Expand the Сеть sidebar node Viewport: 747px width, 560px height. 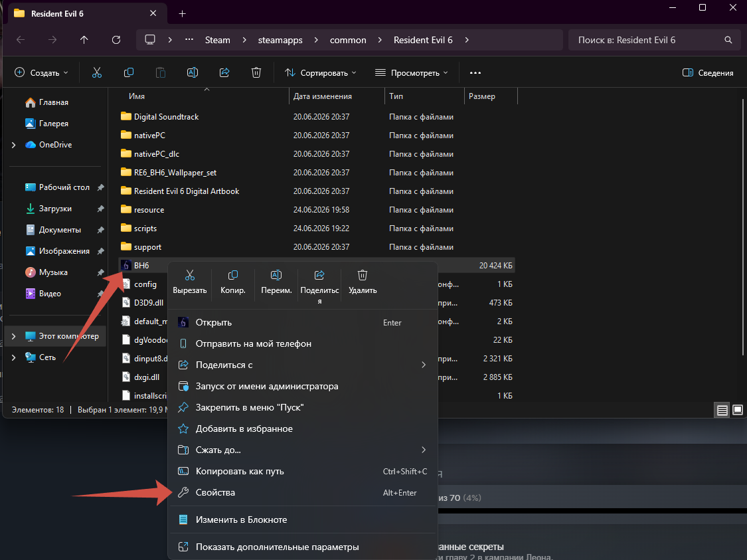[x=13, y=357]
